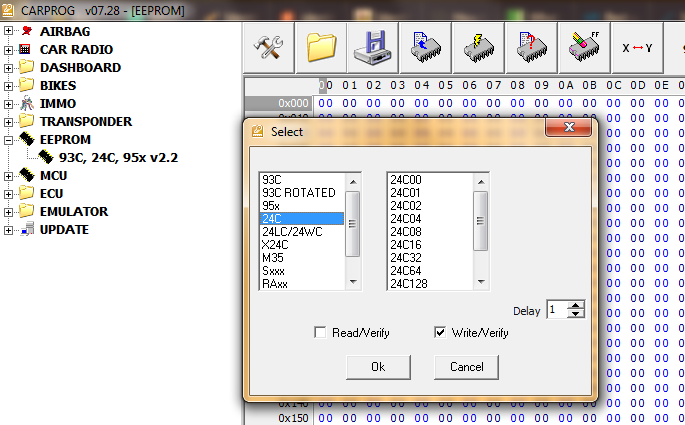Select the 93C, 24C, 95x v2.2 tree item
685x425 pixels.
click(118, 157)
